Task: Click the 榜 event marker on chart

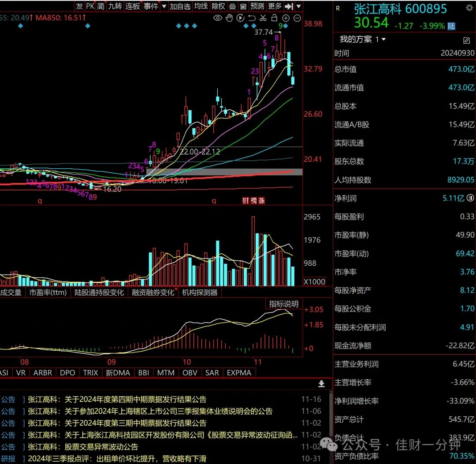Action: pos(254,200)
